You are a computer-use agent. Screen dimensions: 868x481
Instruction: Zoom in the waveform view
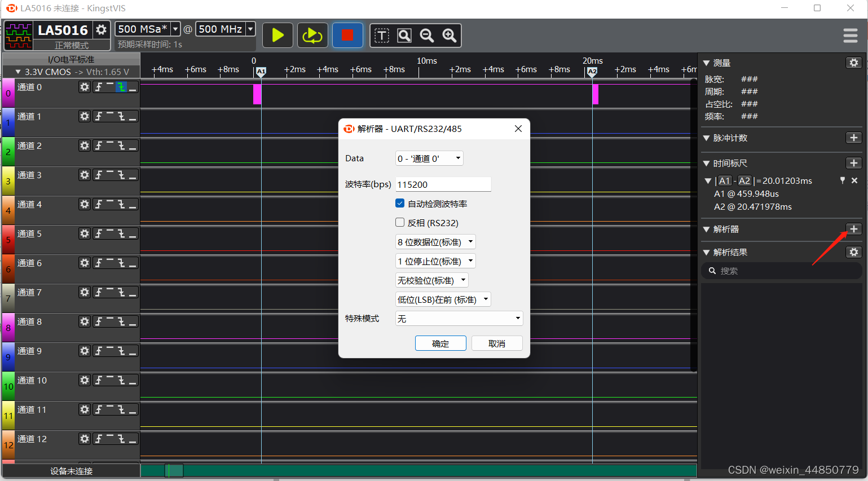[x=450, y=36]
